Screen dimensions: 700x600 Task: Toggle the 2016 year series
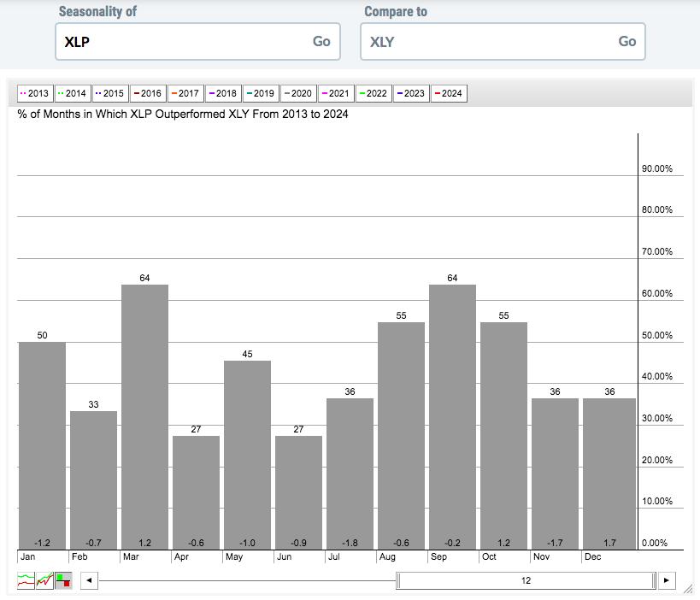click(x=148, y=93)
